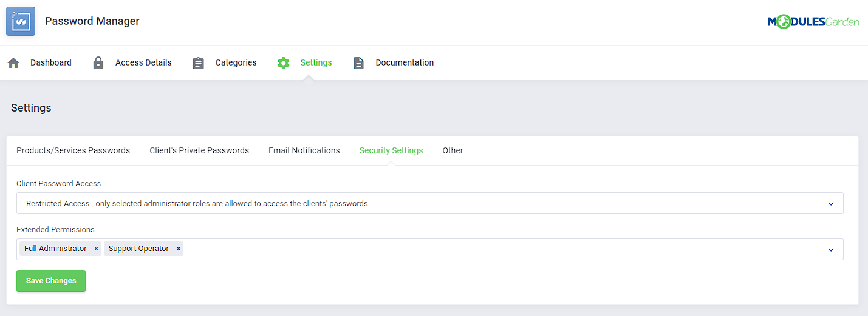Open the Other settings tab
The width and height of the screenshot is (868, 316).
(453, 150)
